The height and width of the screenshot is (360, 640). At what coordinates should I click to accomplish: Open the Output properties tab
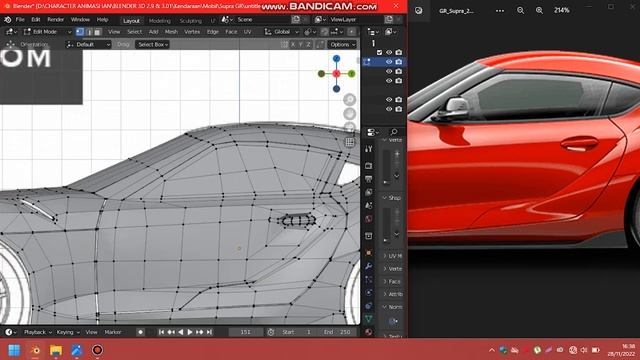pyautogui.click(x=369, y=179)
